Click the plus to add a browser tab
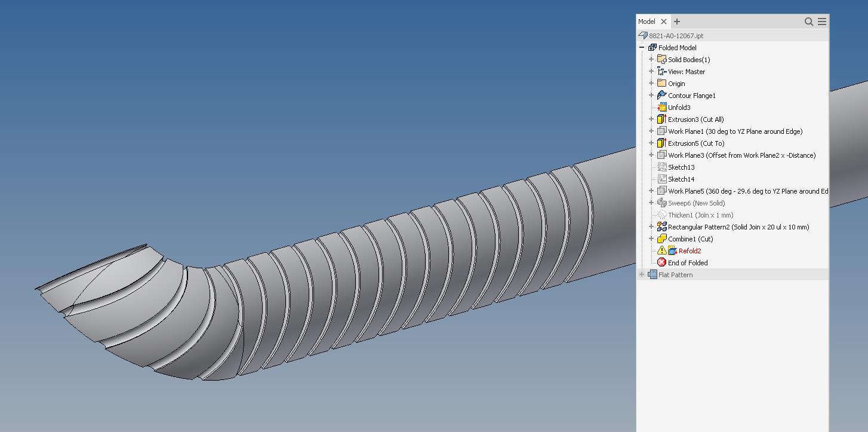Viewport: 868px width, 432px height. (677, 22)
